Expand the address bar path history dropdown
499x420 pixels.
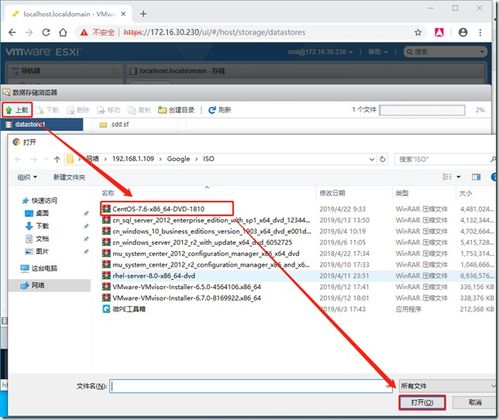point(372,159)
